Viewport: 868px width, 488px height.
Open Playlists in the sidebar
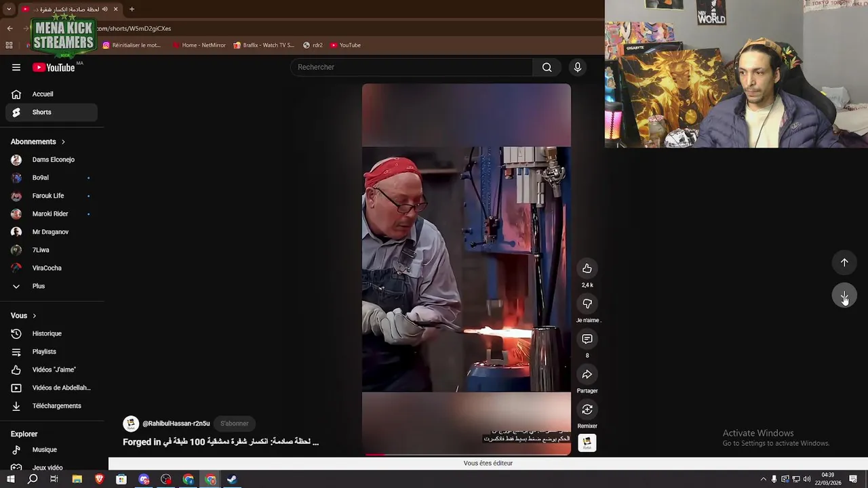[x=52, y=352]
